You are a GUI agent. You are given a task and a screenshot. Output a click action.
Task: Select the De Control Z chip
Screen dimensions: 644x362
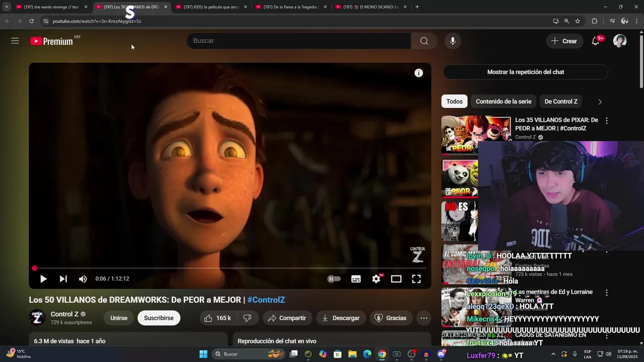click(x=561, y=102)
